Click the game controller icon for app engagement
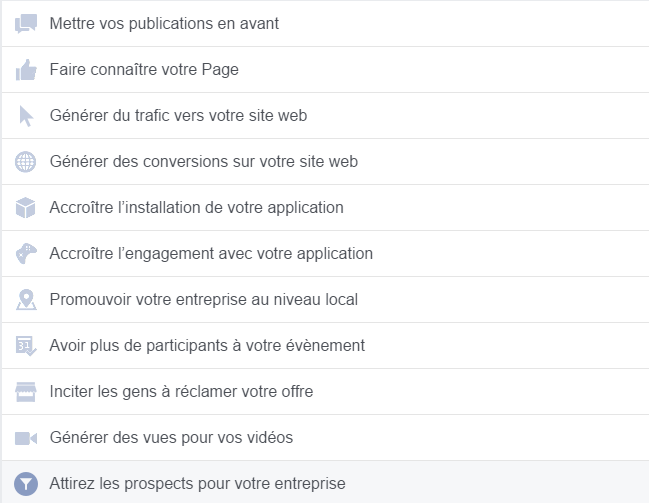 point(26,253)
